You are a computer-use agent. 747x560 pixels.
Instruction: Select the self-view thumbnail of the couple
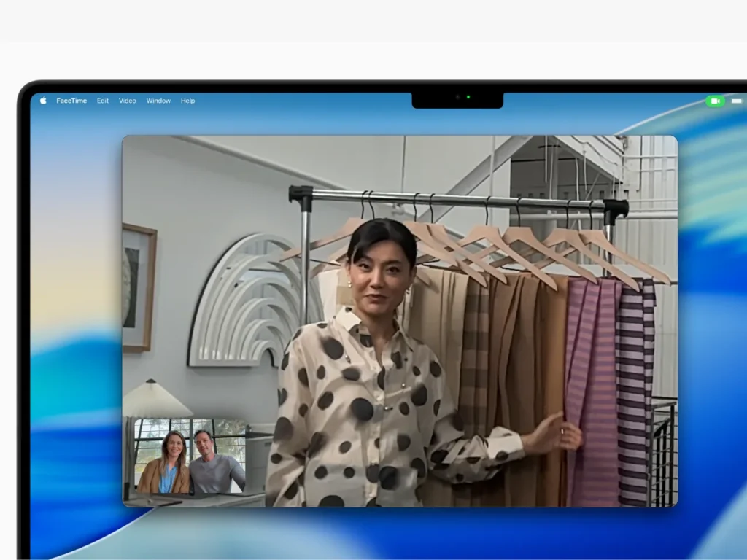187,456
